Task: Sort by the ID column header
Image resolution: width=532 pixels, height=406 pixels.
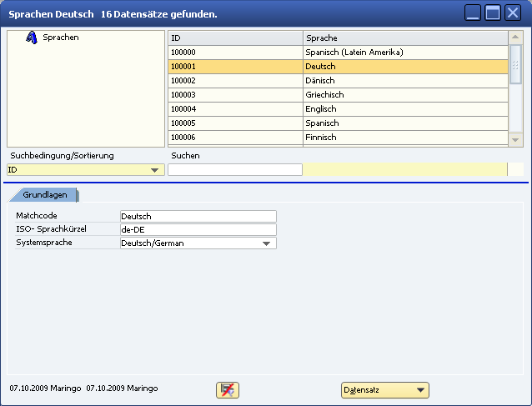Action: coord(235,38)
